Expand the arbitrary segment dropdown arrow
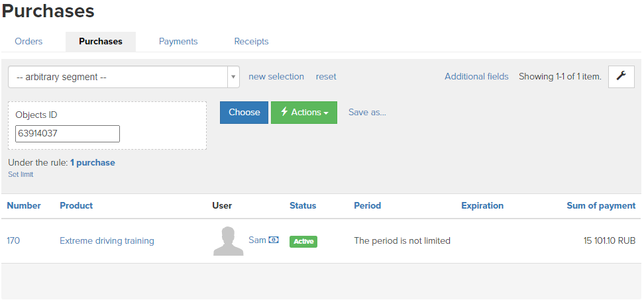The height and width of the screenshot is (304, 644). pyautogui.click(x=233, y=77)
